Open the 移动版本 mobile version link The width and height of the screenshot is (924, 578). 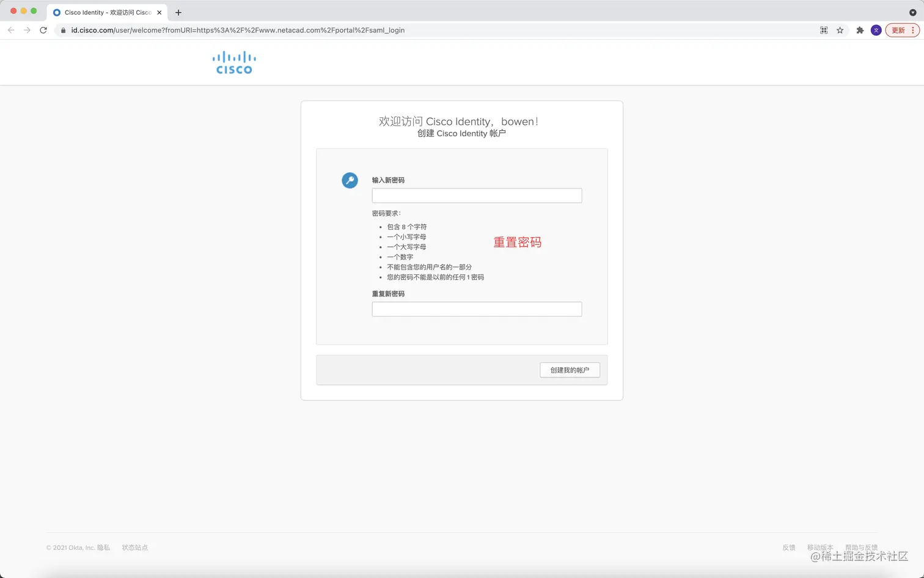(x=820, y=547)
